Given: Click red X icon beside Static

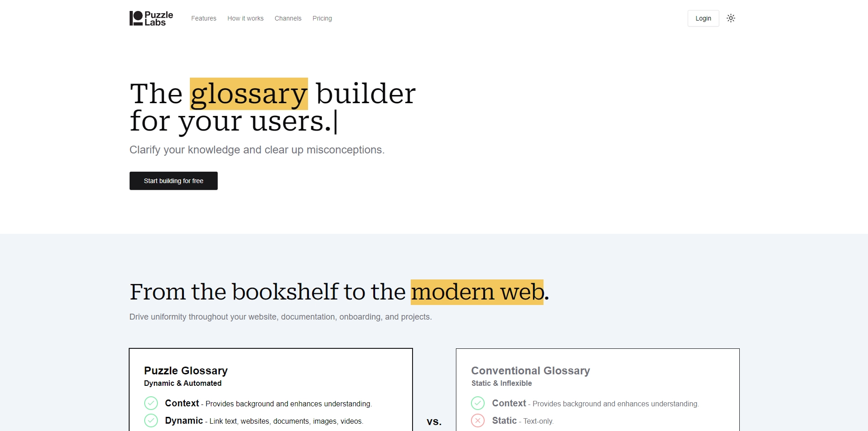Looking at the screenshot, I should coord(478,420).
